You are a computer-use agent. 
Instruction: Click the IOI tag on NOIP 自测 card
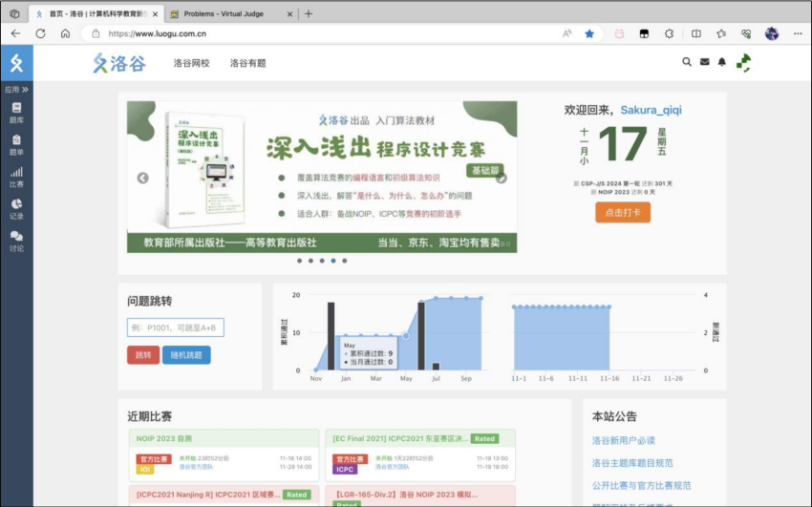(x=145, y=469)
